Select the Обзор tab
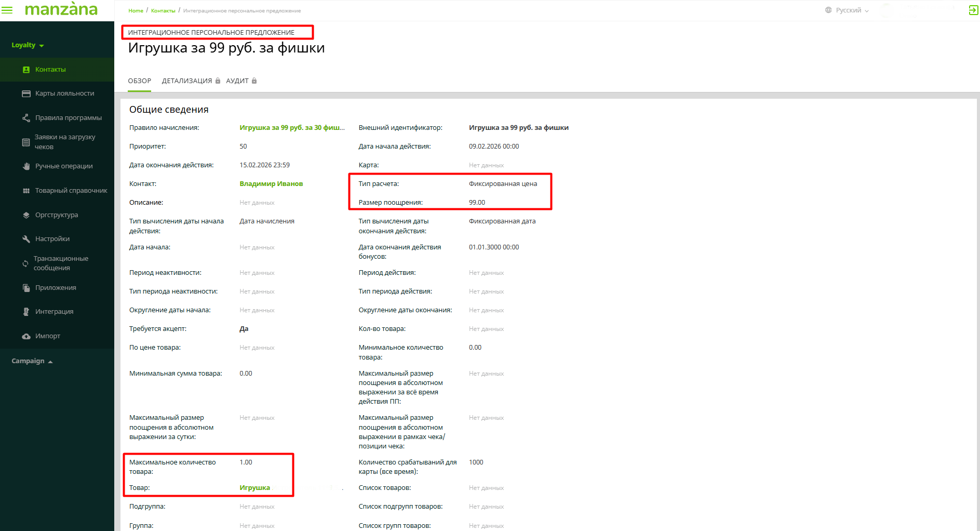 pos(139,81)
